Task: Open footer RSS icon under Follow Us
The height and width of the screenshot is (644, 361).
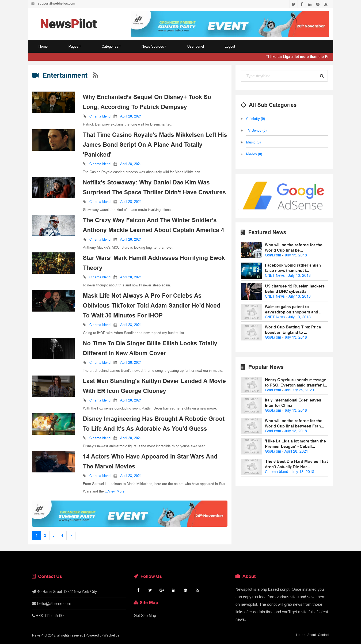Action: point(197,590)
